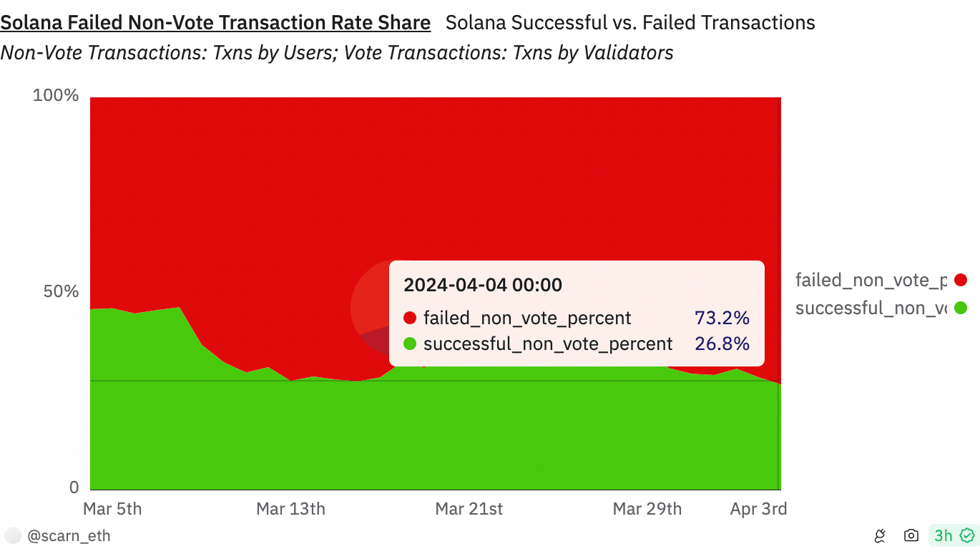Click the camera screenshot icon
The image size is (980, 554).
point(911,535)
